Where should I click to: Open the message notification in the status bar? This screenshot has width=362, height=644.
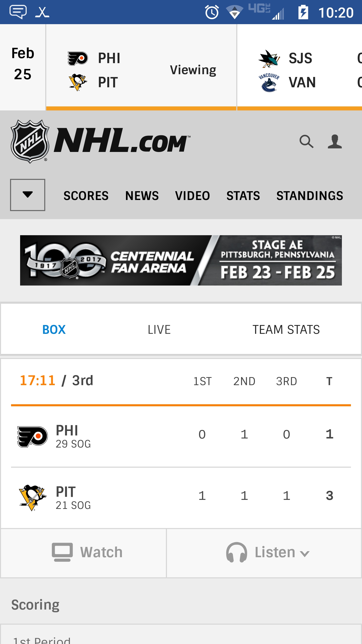tap(18, 12)
